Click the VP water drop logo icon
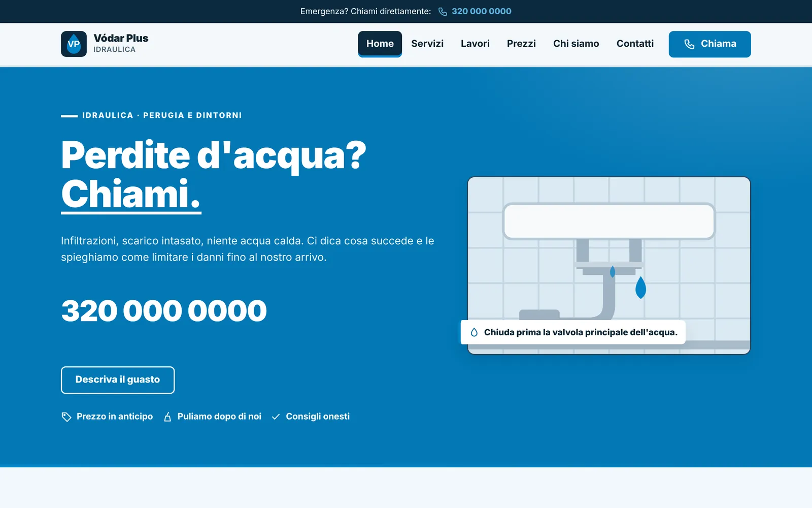The height and width of the screenshot is (508, 812). click(x=74, y=44)
